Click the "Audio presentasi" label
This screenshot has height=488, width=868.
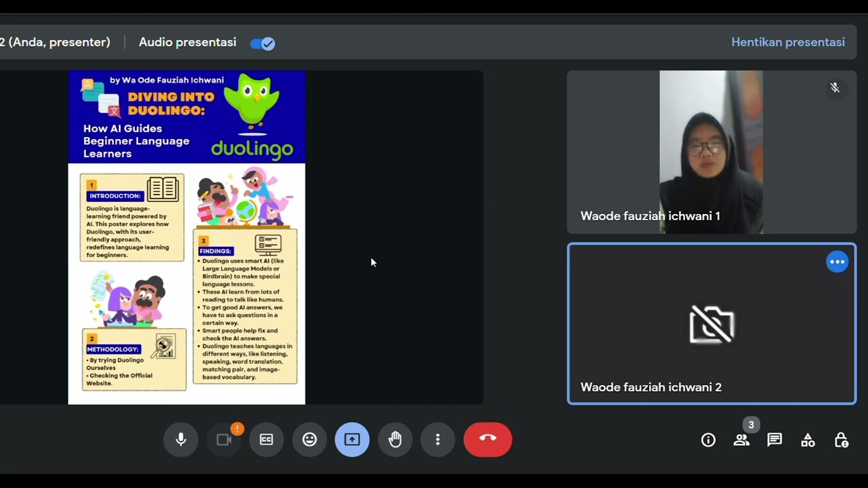tap(188, 42)
